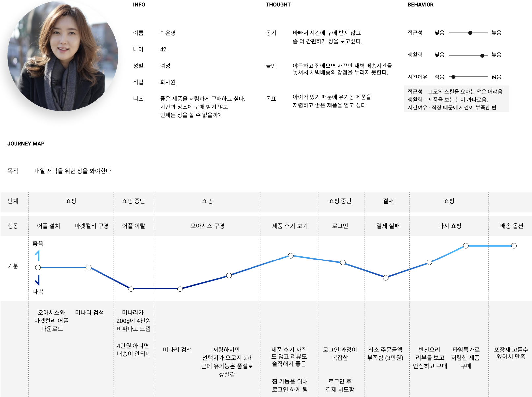Click the 결제 실패 action cell

pos(388,226)
